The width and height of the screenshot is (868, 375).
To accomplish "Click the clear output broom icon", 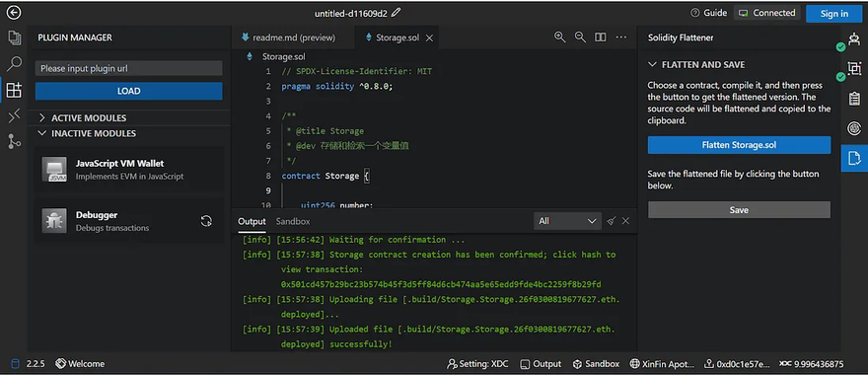I will 611,221.
